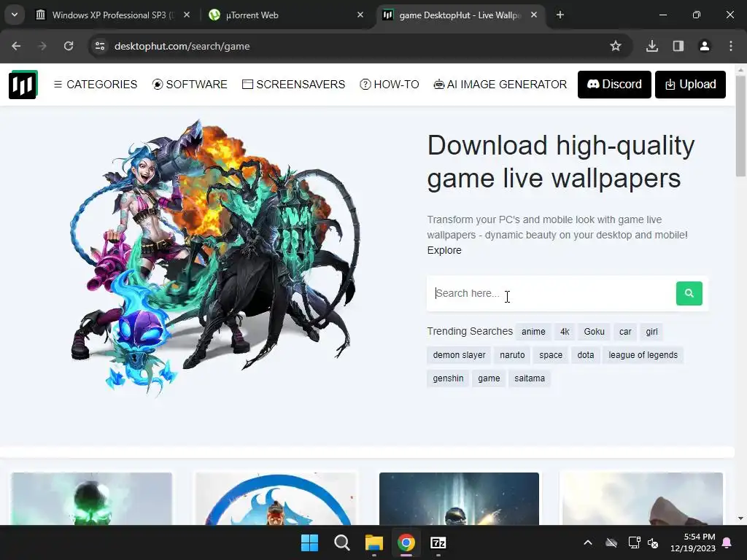Select trending search 'naruto'
Viewport: 747px width, 560px height.
point(512,355)
